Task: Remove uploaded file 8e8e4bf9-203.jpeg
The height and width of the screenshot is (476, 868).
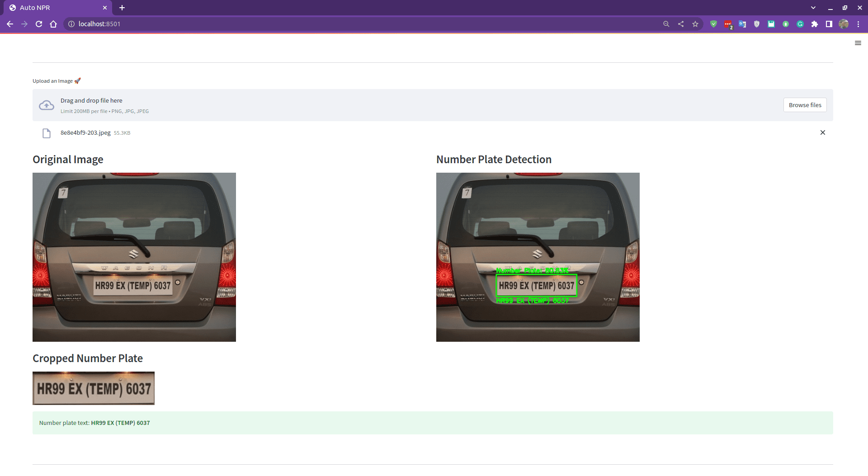Action: (822, 132)
